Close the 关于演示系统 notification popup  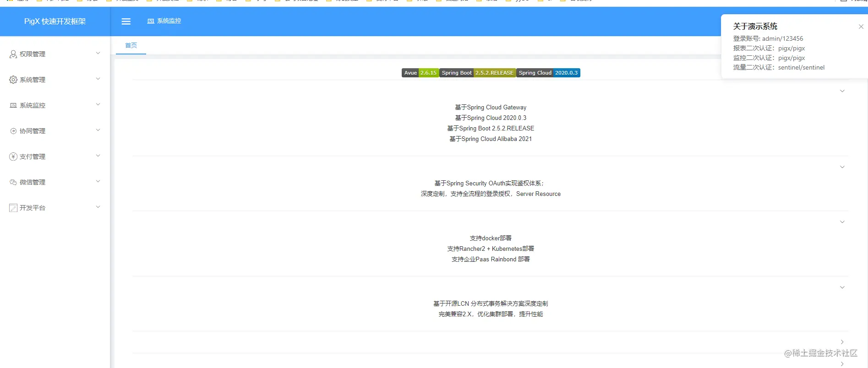(x=861, y=27)
